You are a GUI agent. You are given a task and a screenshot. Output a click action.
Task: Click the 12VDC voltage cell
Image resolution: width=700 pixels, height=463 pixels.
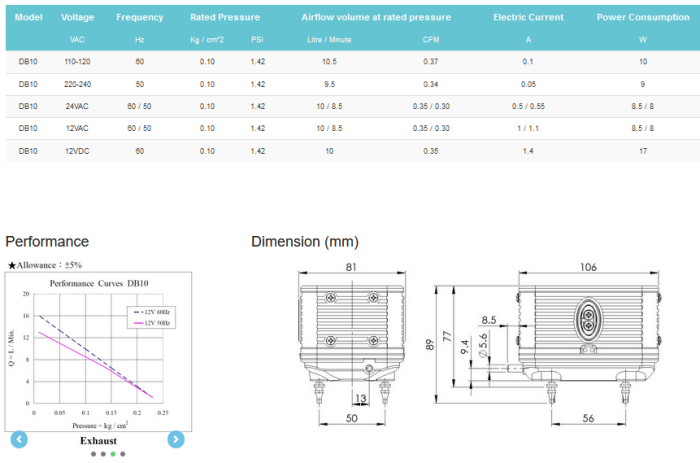(78, 150)
